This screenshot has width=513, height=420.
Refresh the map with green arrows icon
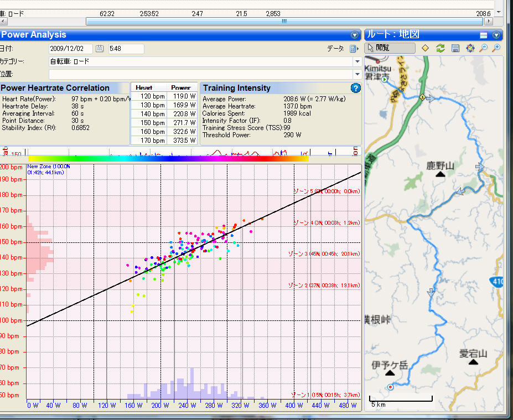coord(440,48)
